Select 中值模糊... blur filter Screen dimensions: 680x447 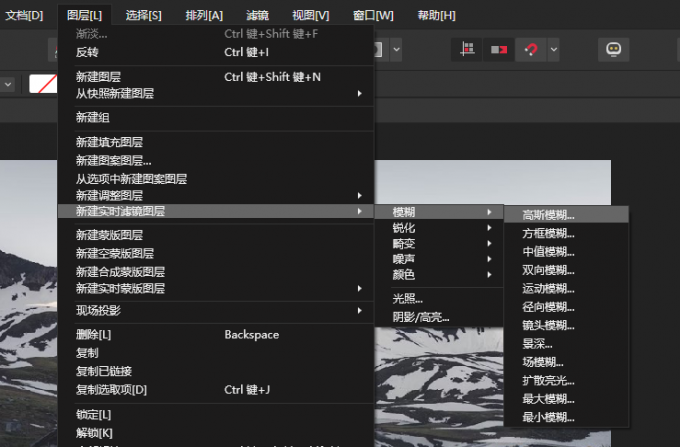point(566,252)
